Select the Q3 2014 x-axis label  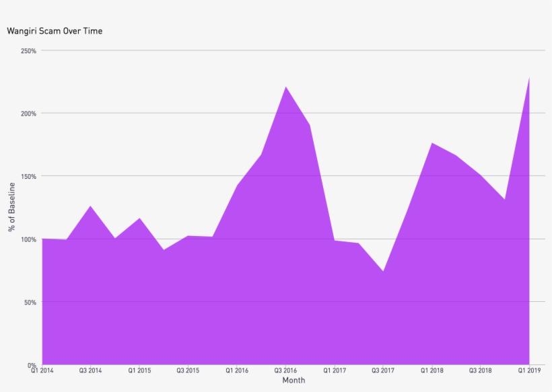click(90, 370)
